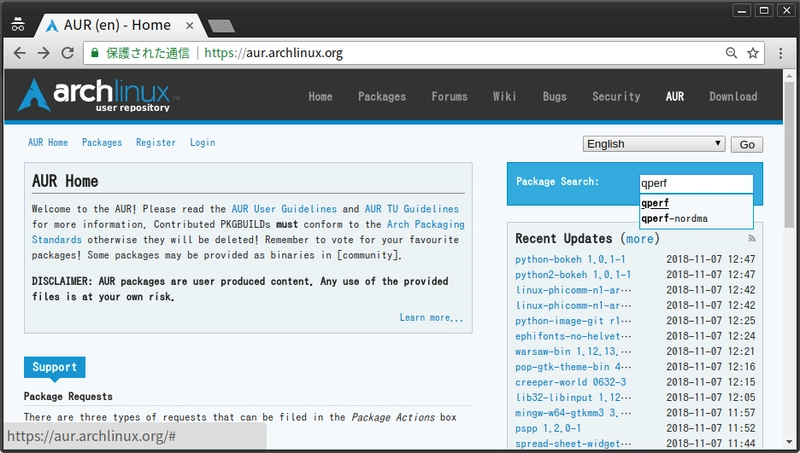Click the page vertical scrollbar thumb
This screenshot has width=800, height=453.
click(789, 155)
